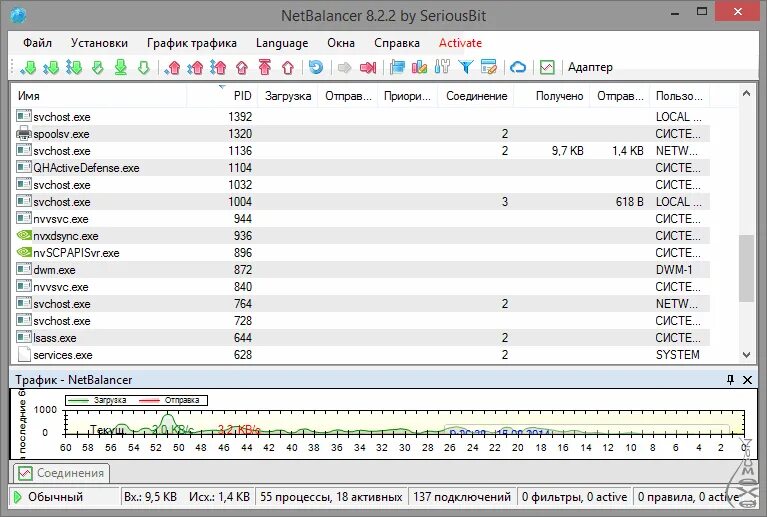Click the blue flag panel toolbar icon
The width and height of the screenshot is (767, 517).
pos(397,67)
